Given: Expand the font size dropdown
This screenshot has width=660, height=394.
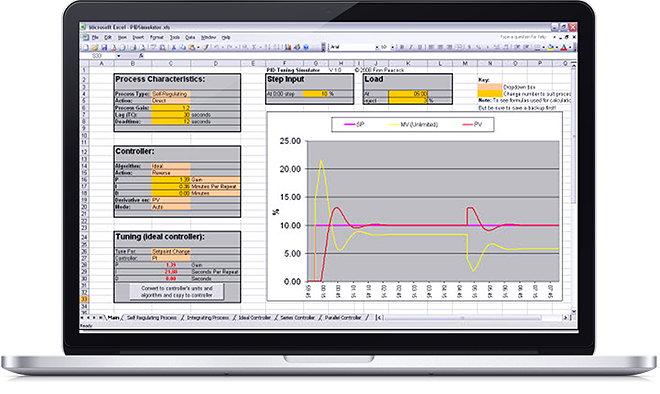Looking at the screenshot, I should 393,47.
